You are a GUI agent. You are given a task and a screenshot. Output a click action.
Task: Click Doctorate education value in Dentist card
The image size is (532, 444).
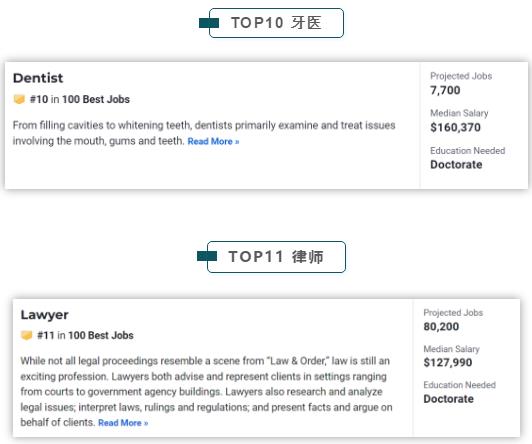456,165
